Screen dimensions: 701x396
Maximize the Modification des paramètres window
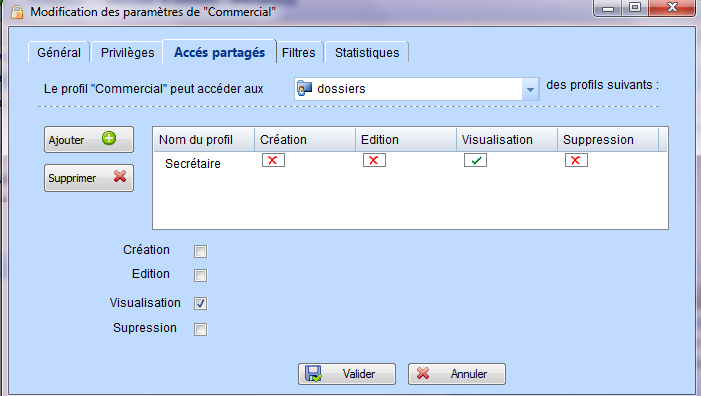[x=634, y=8]
